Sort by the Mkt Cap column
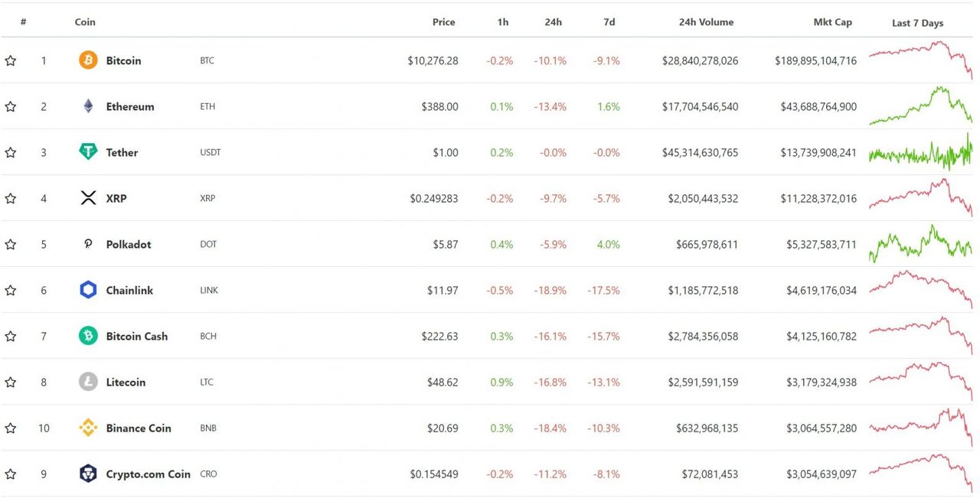Image resolution: width=980 pixels, height=498 pixels. click(832, 22)
